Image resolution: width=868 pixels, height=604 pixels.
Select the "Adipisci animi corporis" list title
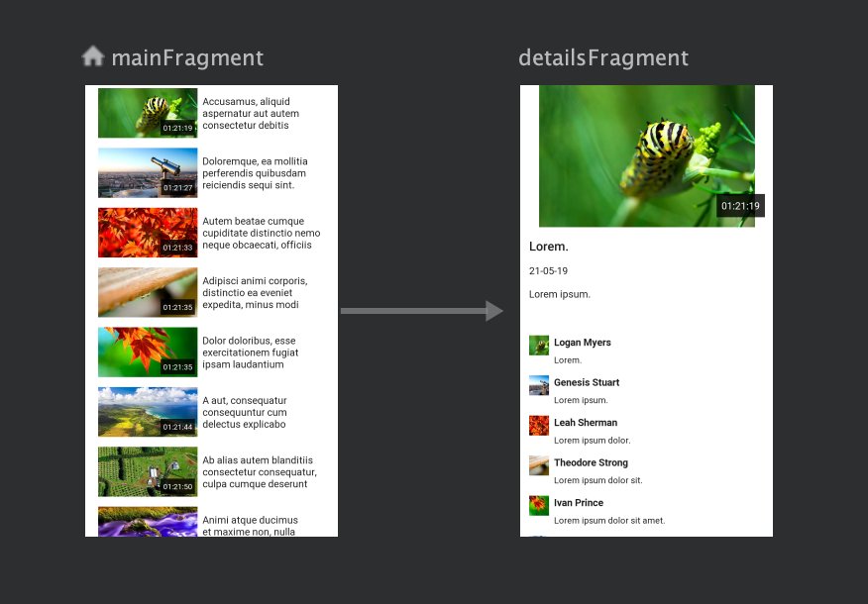(x=255, y=293)
